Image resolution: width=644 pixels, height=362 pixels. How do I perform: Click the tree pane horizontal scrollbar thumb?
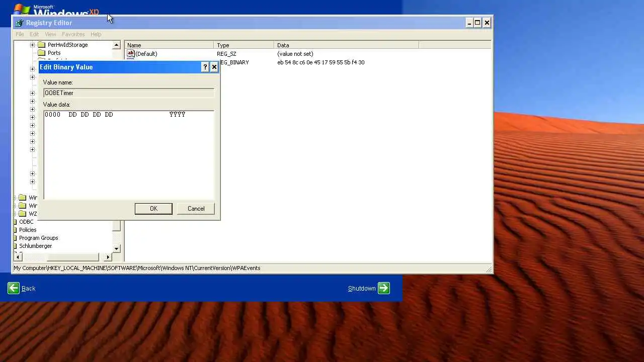tap(73, 257)
